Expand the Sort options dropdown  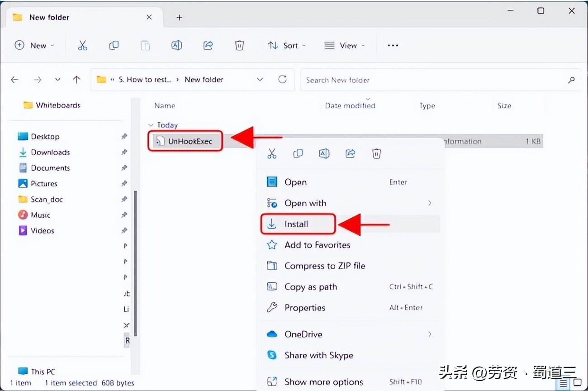point(287,45)
